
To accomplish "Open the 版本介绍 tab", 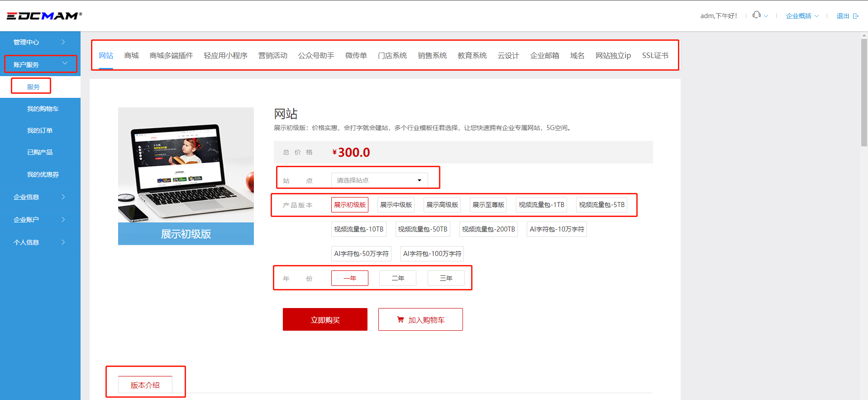I will click(x=145, y=385).
